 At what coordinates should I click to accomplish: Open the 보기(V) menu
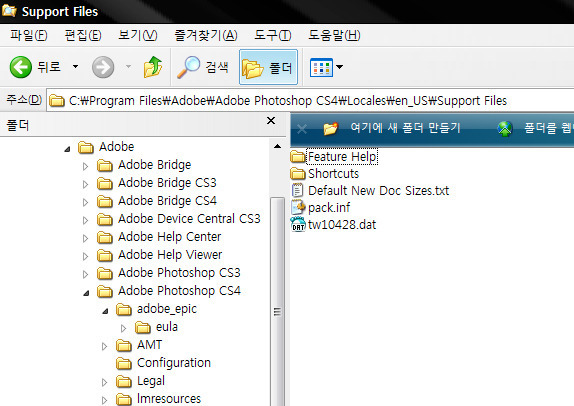click(x=138, y=36)
